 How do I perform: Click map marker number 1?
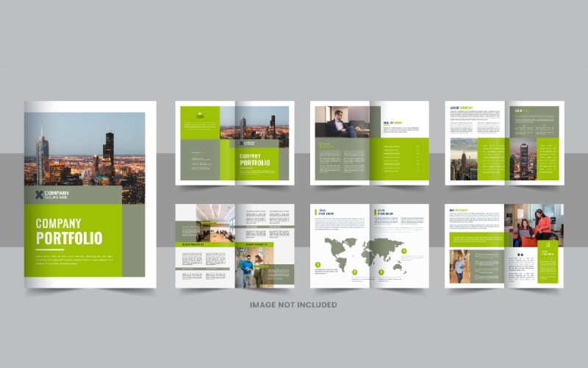tap(318, 265)
